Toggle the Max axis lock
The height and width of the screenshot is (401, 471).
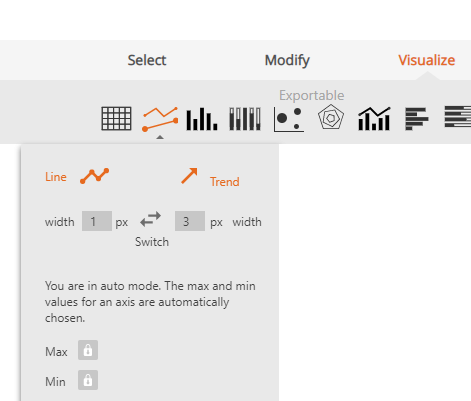point(88,350)
